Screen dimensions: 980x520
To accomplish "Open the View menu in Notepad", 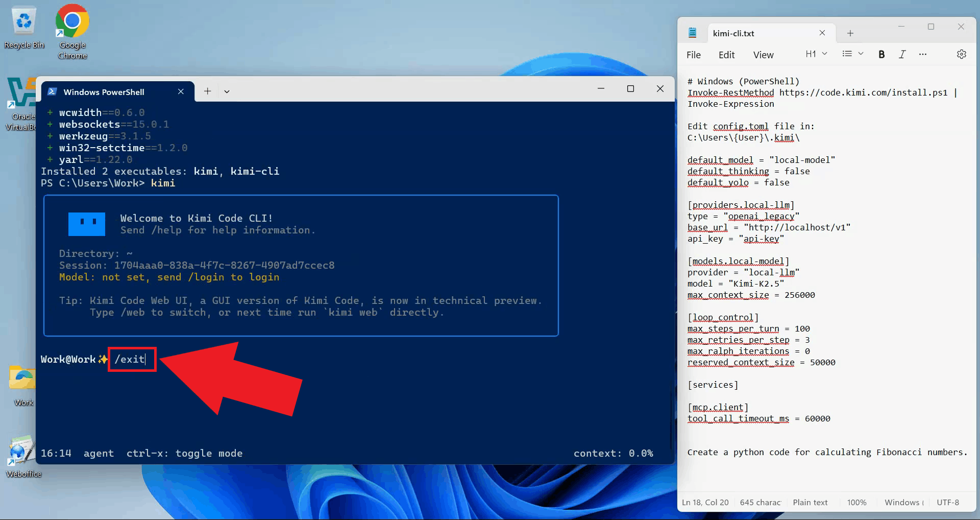I will click(763, 55).
